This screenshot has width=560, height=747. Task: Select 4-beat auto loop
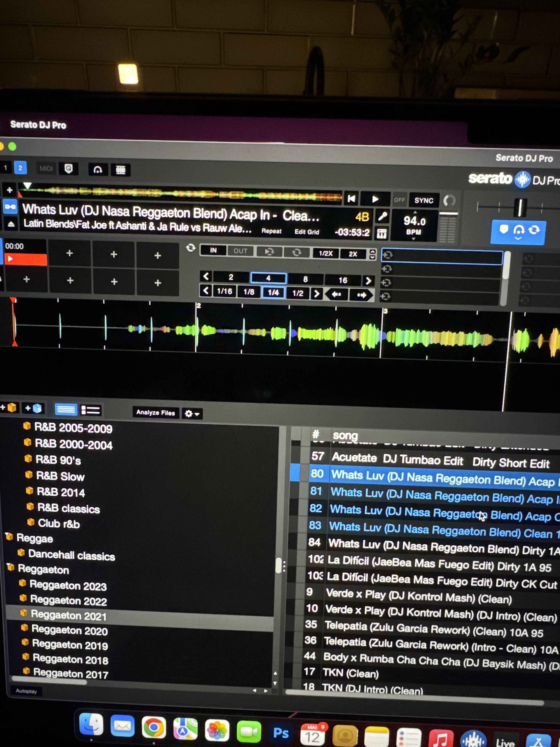pos(268,278)
